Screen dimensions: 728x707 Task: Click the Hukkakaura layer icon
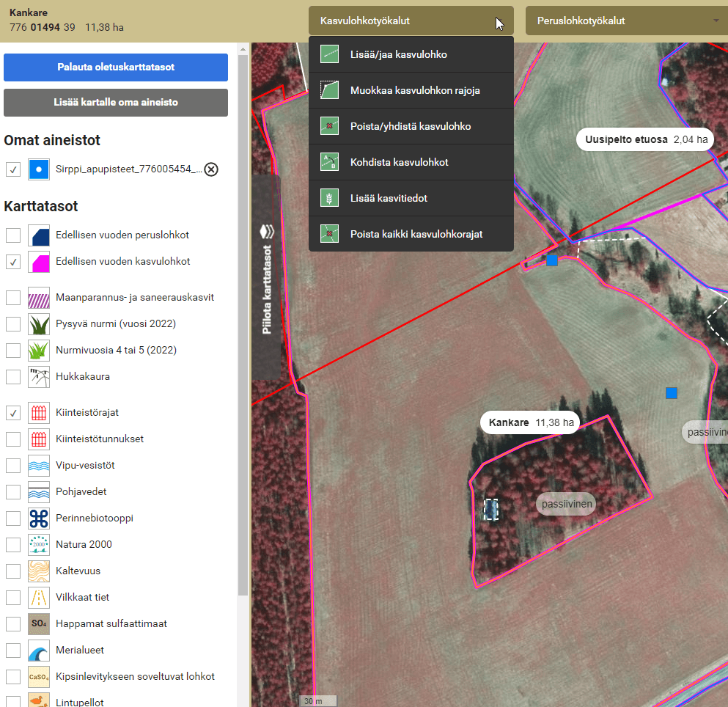(x=38, y=377)
